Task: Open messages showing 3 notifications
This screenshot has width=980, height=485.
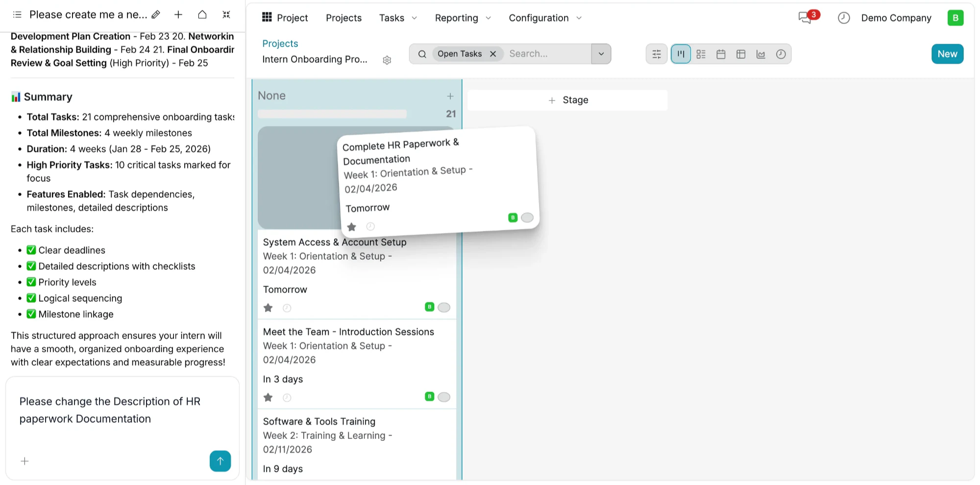Action: point(805,17)
